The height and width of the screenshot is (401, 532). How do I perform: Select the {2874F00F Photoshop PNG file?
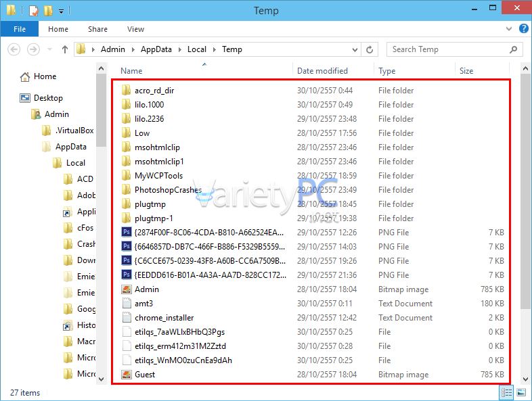click(x=202, y=233)
